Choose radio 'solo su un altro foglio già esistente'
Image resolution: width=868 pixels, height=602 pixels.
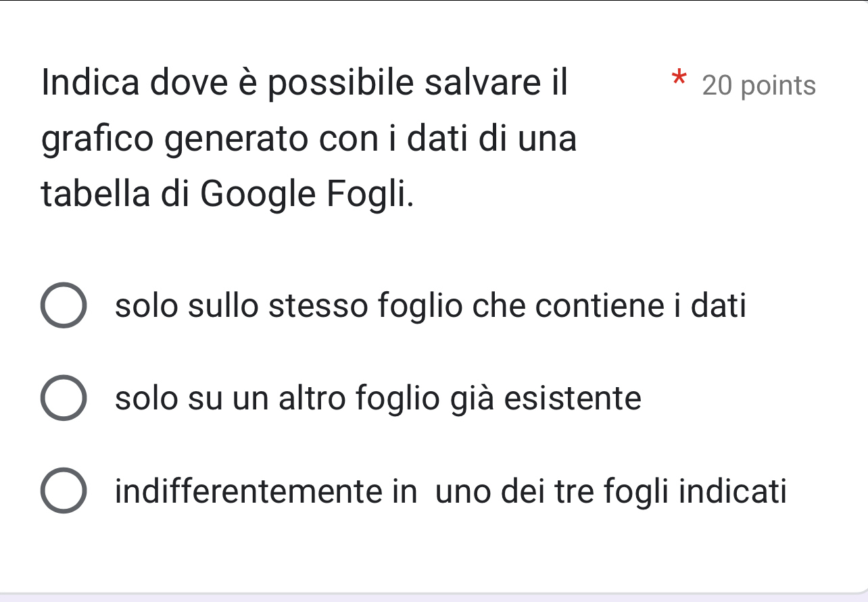tap(64, 398)
